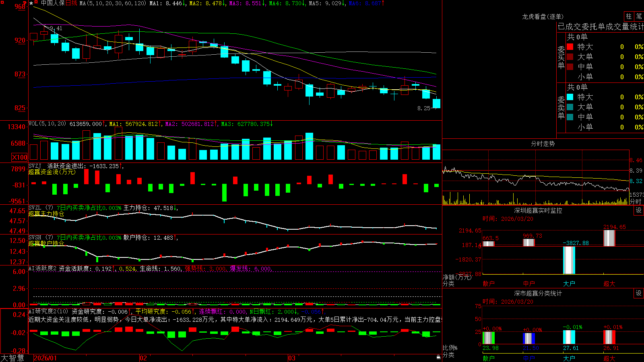Click the dark red 大单 swatch under 委买单
The image size is (644, 362).
pos(570,57)
